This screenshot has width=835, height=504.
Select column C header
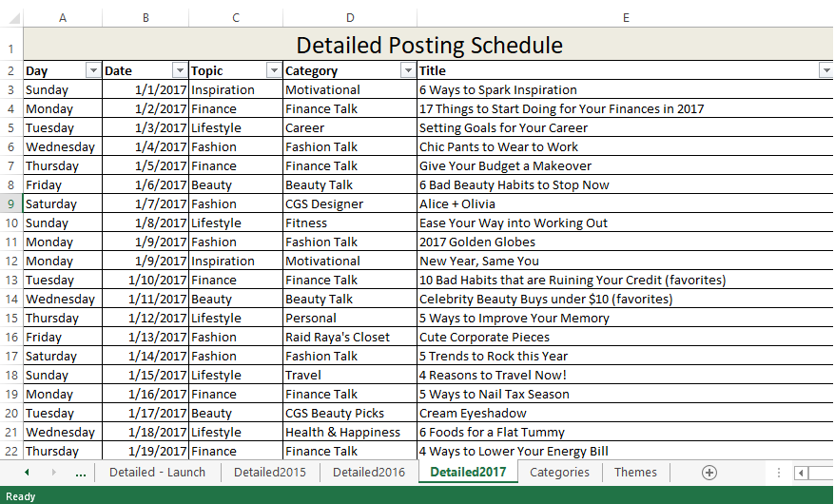click(x=236, y=17)
